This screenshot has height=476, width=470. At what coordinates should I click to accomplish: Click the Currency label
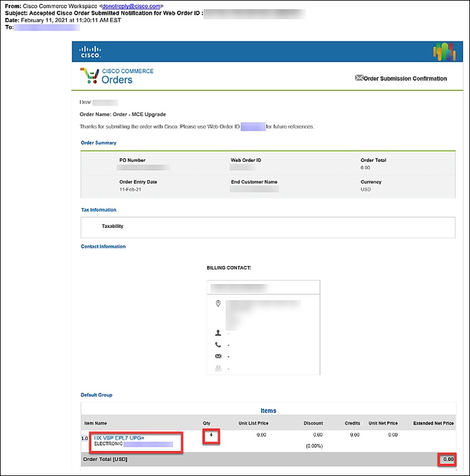point(371,182)
